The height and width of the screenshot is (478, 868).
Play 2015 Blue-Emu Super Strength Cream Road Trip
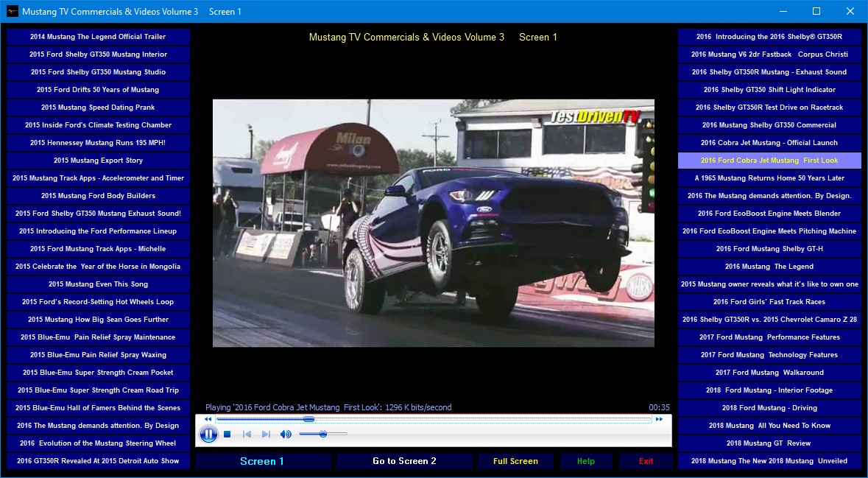tap(98, 390)
